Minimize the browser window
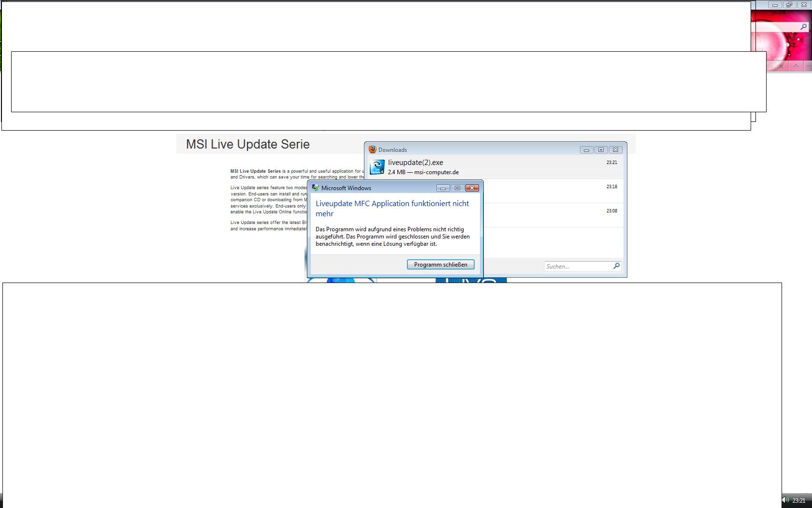 click(x=775, y=5)
